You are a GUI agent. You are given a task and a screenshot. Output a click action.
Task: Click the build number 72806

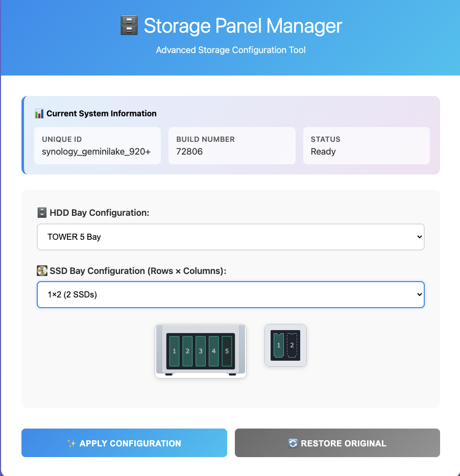(189, 152)
